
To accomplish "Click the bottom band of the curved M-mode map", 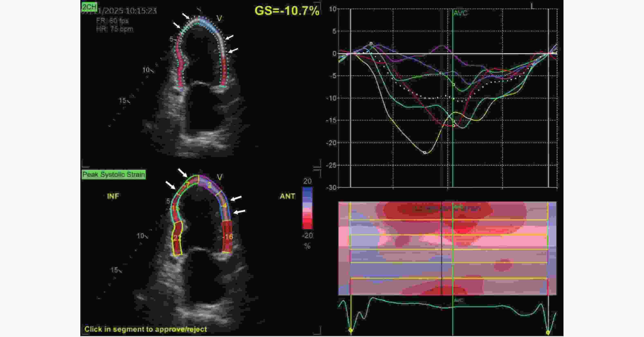I will coord(448,287).
